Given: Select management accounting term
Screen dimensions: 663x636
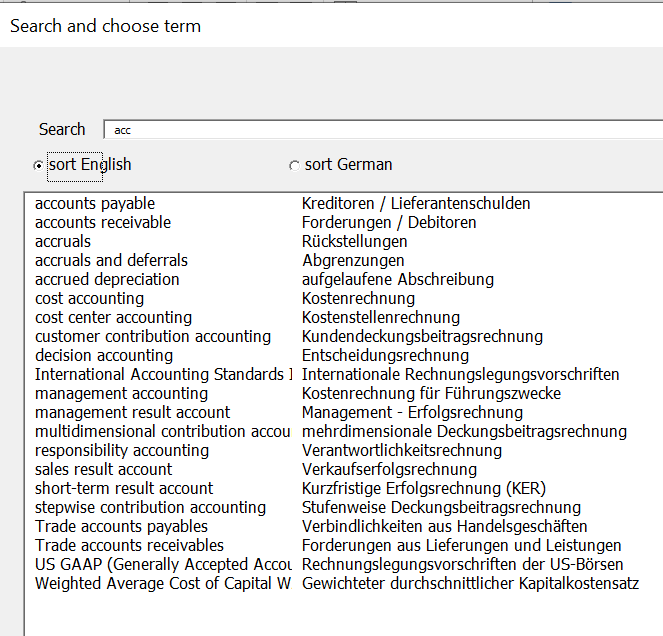Looking at the screenshot, I should point(107,394).
